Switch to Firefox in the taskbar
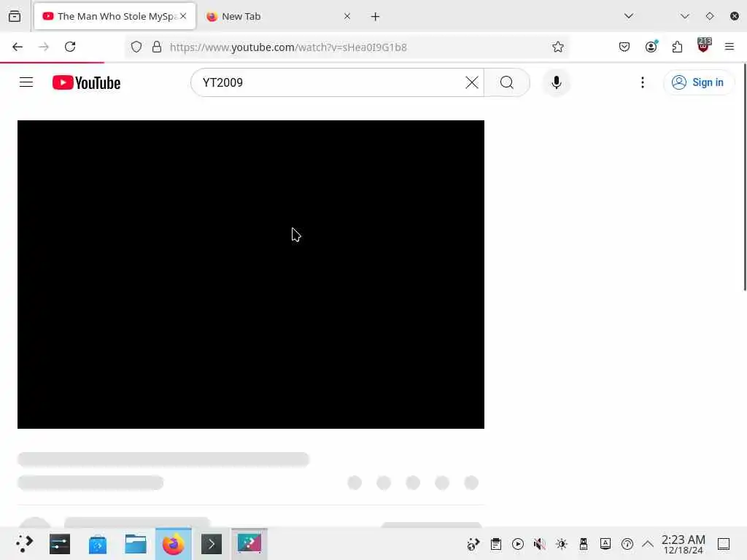Screen dimensions: 747x560 click(x=174, y=544)
